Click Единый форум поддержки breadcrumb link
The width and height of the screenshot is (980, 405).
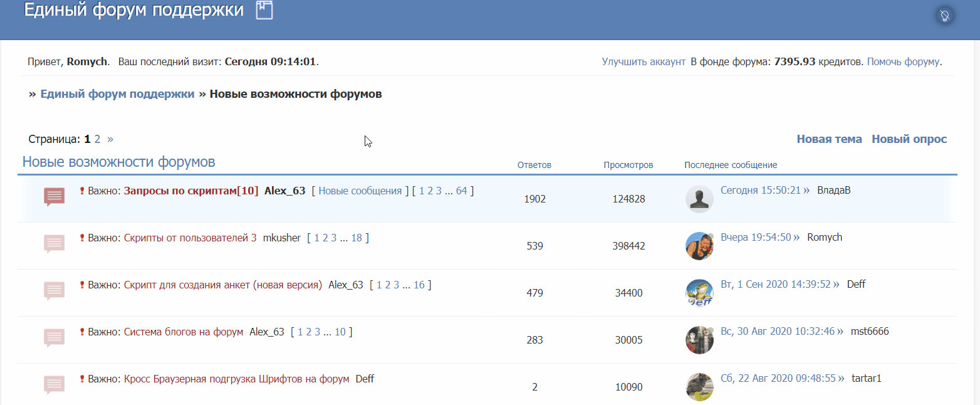tap(117, 94)
